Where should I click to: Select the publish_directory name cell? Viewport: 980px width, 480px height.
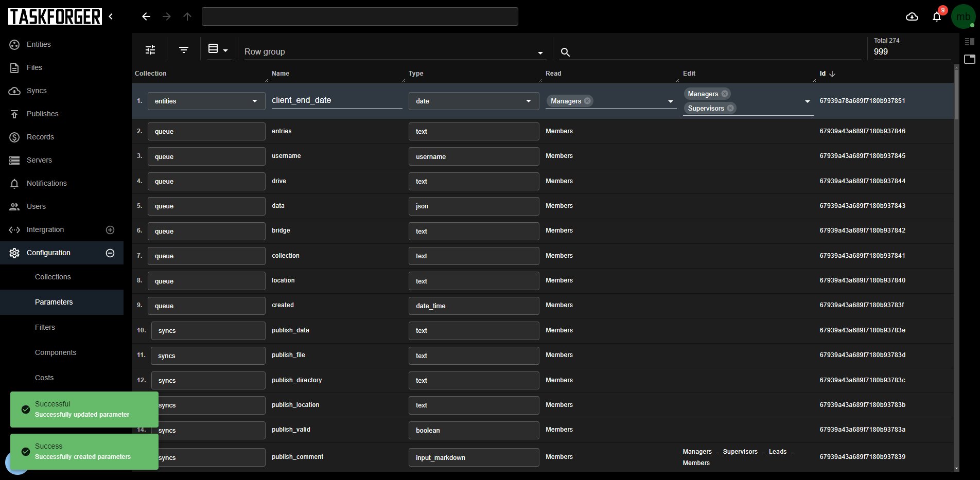point(296,380)
